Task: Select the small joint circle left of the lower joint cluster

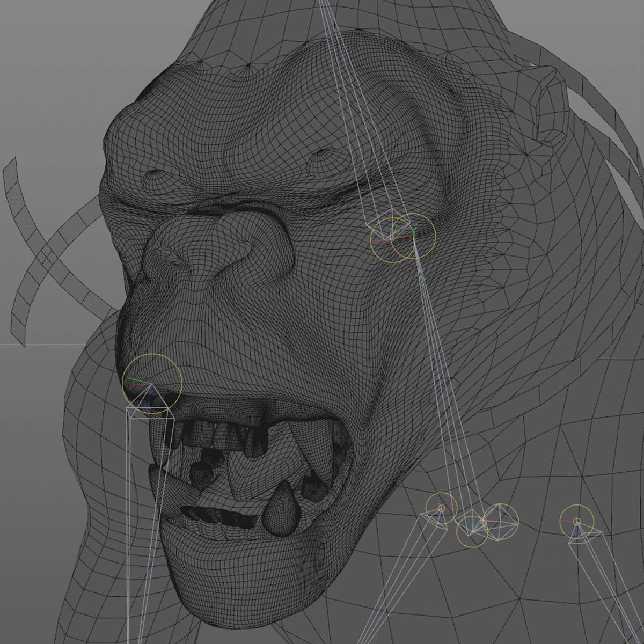Action: 441,508
